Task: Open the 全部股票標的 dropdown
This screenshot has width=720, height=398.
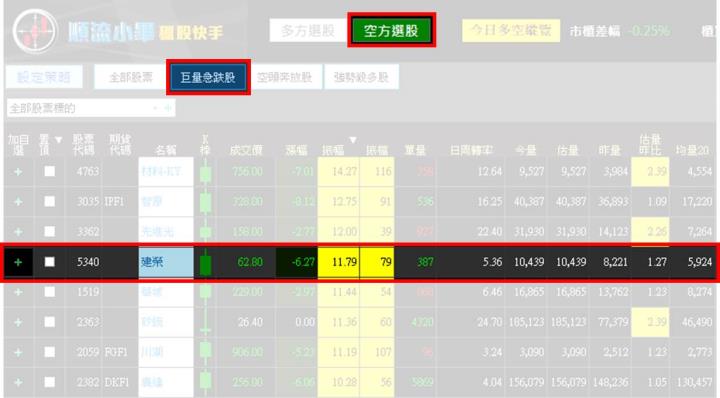Action: coord(91,108)
